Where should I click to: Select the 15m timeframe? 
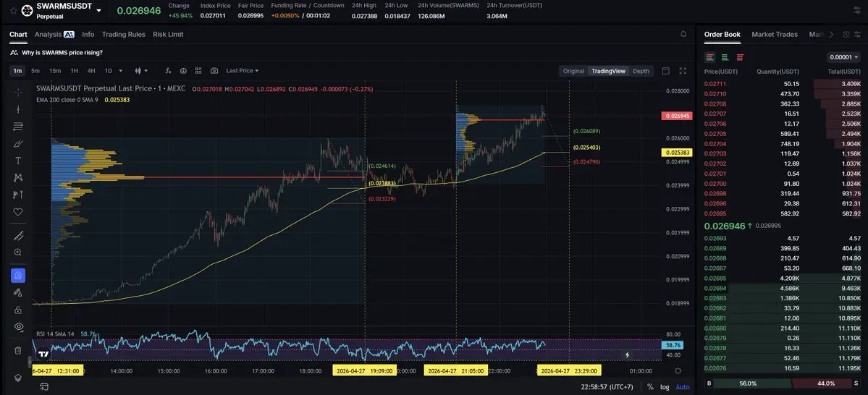point(55,71)
